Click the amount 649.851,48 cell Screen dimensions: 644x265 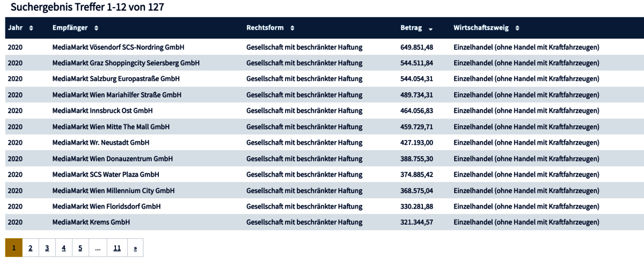416,47
